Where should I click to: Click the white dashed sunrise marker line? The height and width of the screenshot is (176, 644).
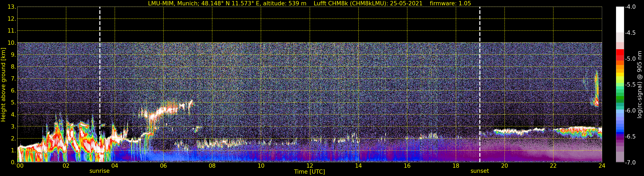tap(100, 85)
